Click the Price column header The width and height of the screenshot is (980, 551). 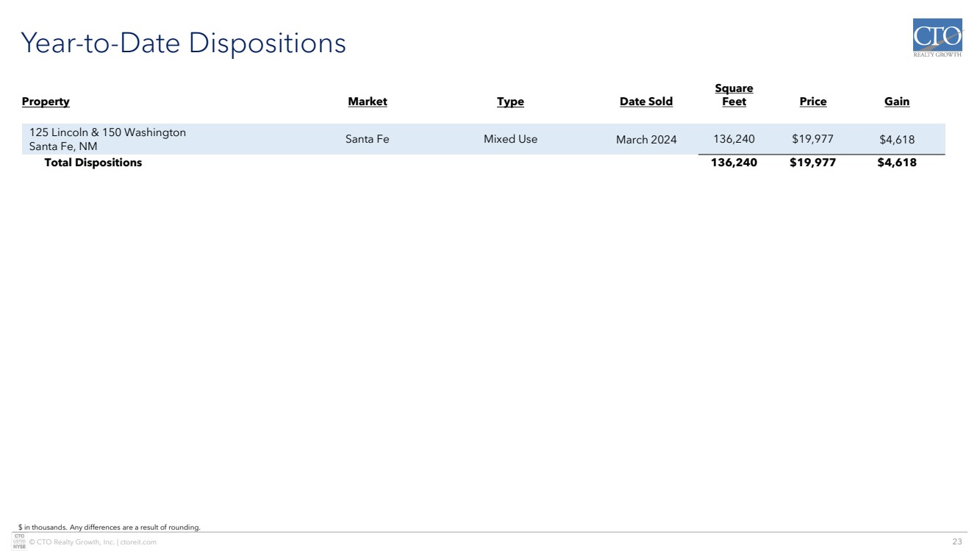[812, 102]
